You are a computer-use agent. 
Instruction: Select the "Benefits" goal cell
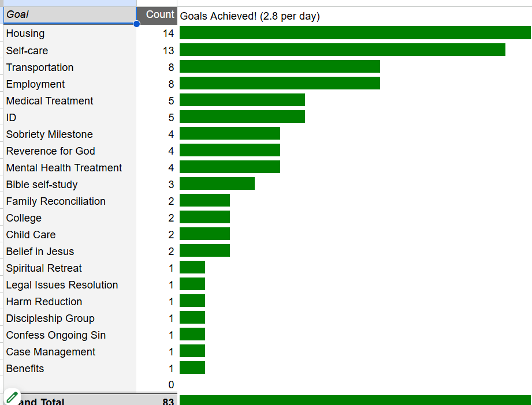70,369
